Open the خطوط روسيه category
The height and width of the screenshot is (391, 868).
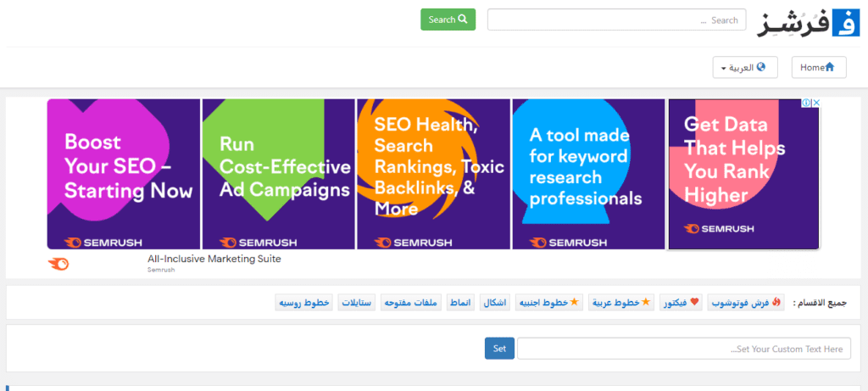(304, 303)
